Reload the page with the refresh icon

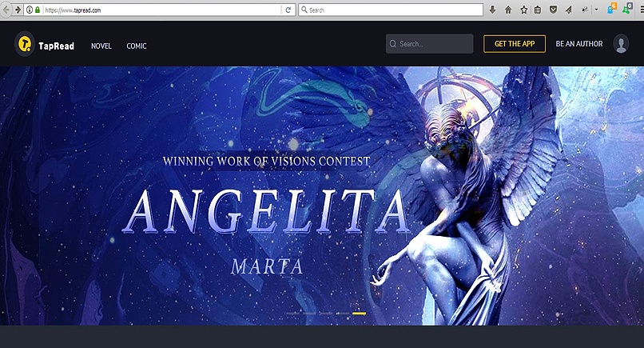(x=288, y=10)
